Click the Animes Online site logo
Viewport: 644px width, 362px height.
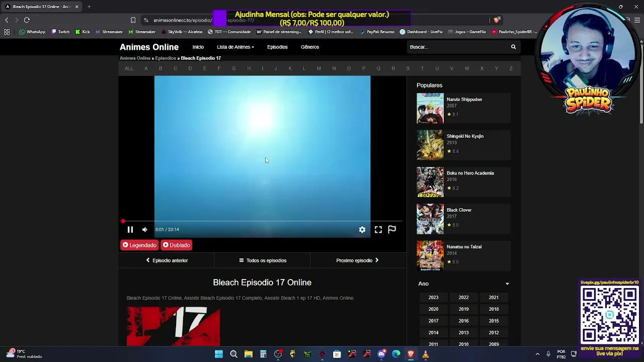(x=149, y=47)
